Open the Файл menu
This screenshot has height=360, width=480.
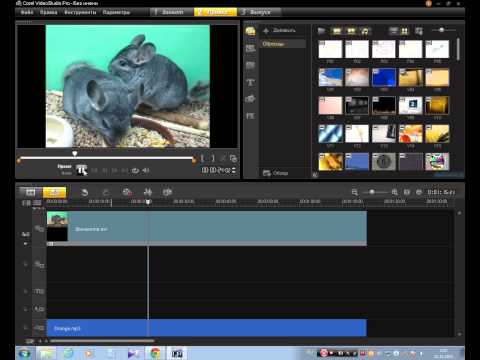pos(27,12)
